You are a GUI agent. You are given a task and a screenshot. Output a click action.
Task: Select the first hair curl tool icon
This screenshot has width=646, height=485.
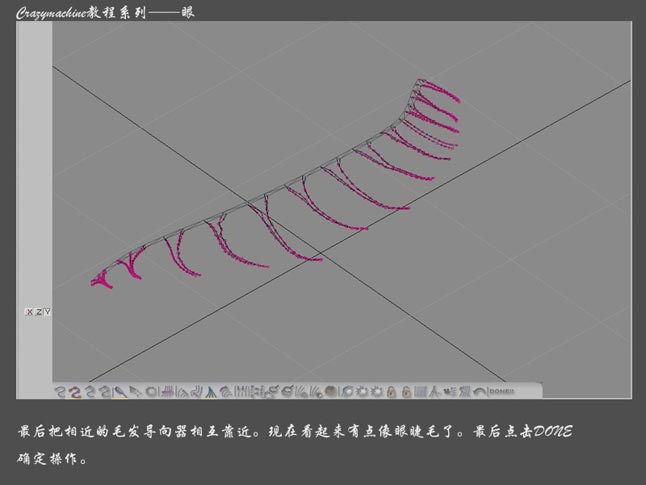pos(60,391)
